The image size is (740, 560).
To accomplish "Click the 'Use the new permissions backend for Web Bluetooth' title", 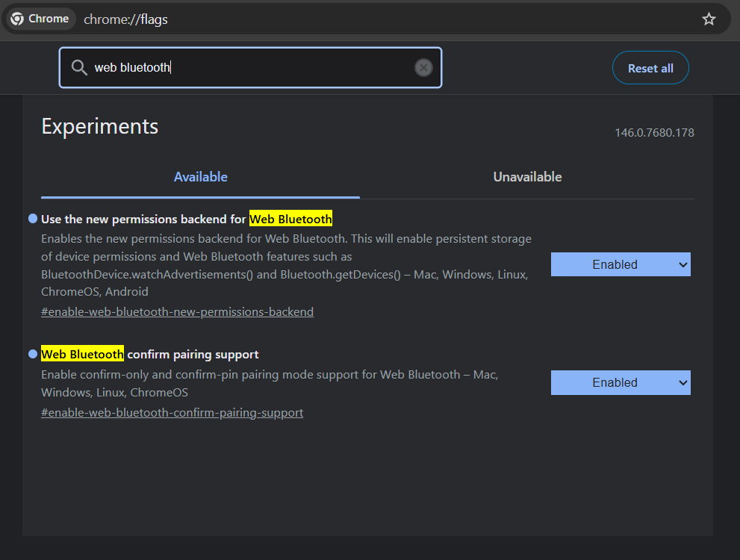I will (x=187, y=219).
